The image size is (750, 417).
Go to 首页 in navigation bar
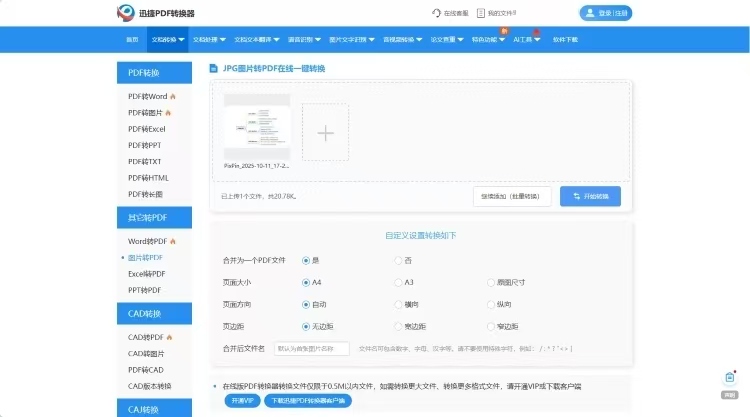[132, 39]
